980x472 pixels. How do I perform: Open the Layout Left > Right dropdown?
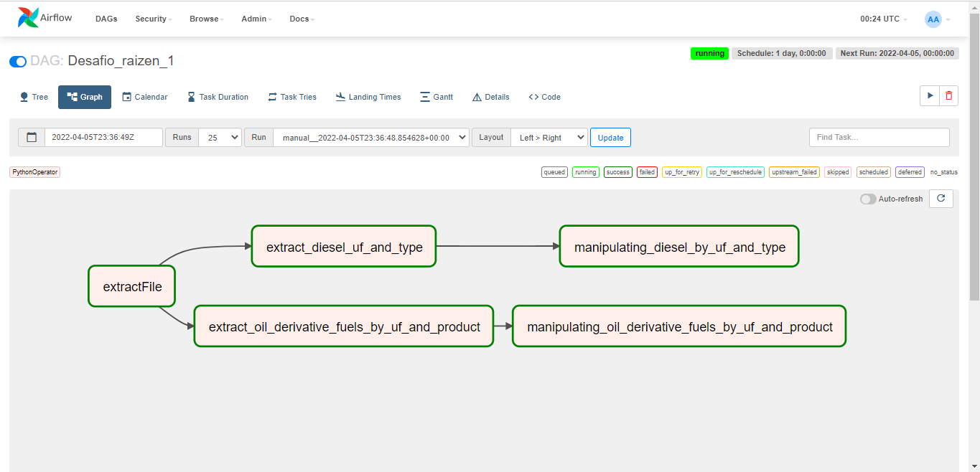coord(549,137)
